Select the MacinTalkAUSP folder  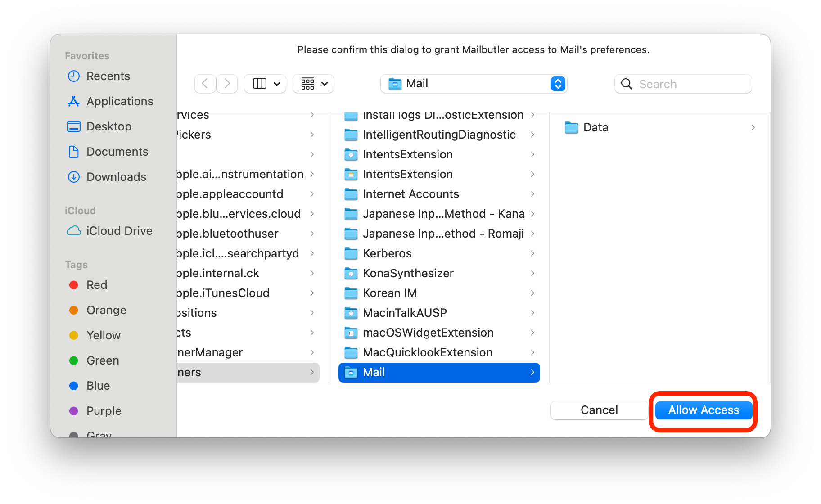point(439,313)
